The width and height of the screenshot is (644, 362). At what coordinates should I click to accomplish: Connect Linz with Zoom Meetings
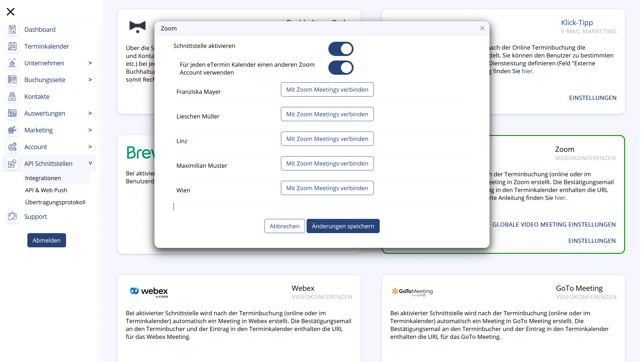coord(327,139)
